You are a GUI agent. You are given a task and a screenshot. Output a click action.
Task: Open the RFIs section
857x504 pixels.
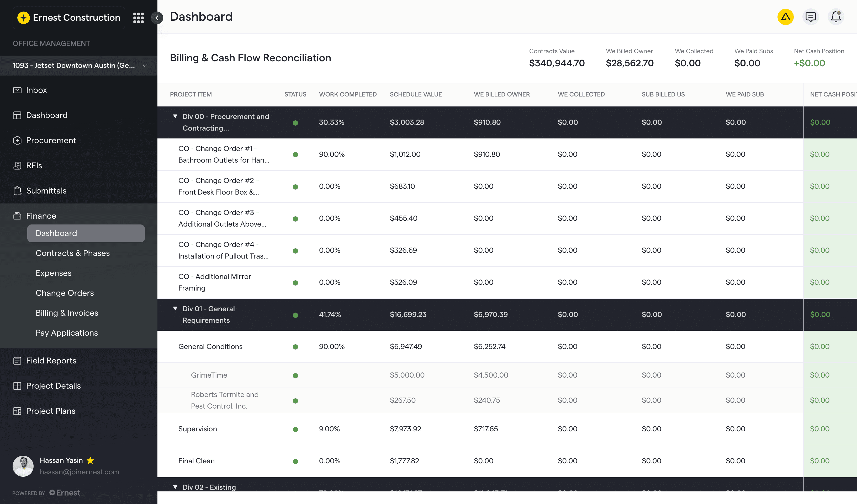point(34,165)
